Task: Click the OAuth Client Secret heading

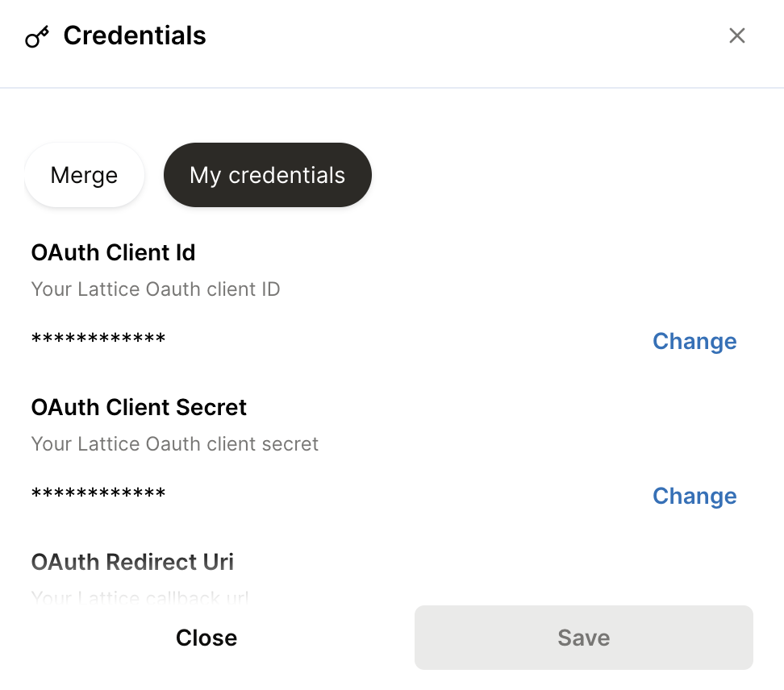Action: tap(139, 407)
